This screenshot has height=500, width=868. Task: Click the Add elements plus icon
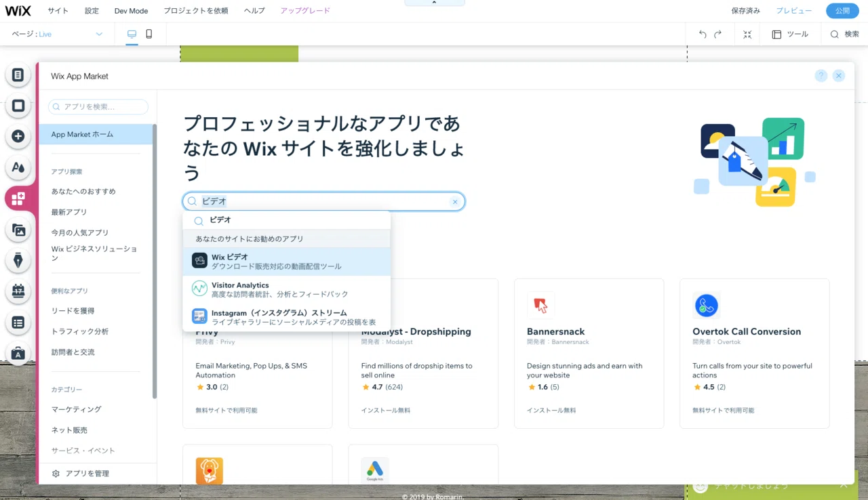click(18, 136)
